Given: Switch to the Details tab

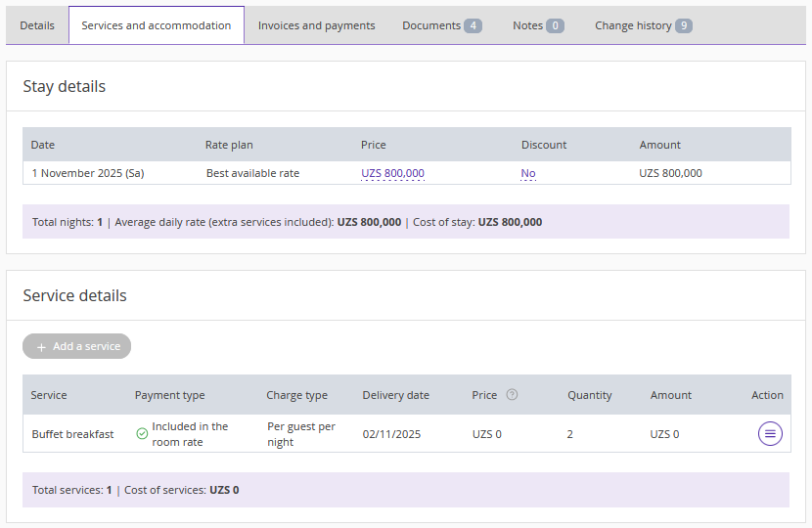Looking at the screenshot, I should 37,25.
